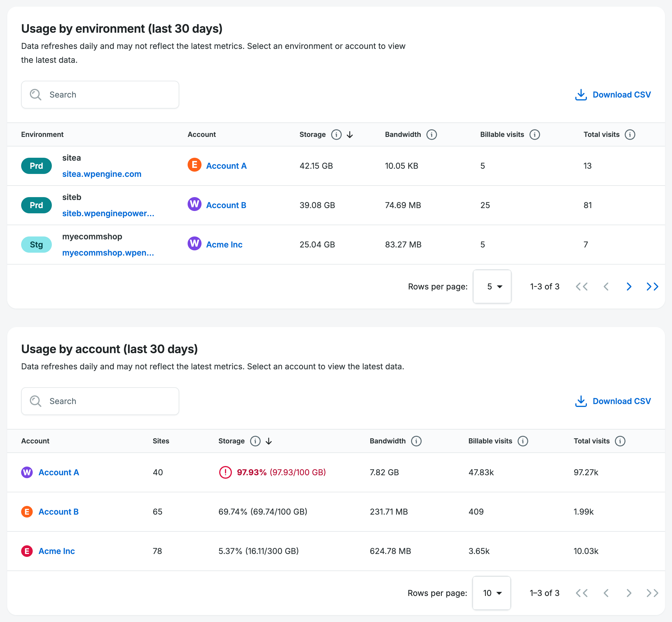Open rows per page dropdown showing 5

click(x=492, y=287)
